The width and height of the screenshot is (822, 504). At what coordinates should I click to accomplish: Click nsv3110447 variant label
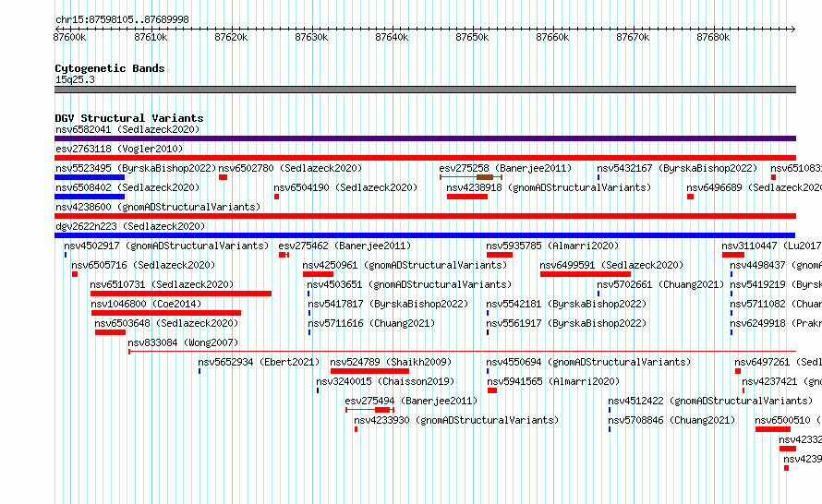771,246
